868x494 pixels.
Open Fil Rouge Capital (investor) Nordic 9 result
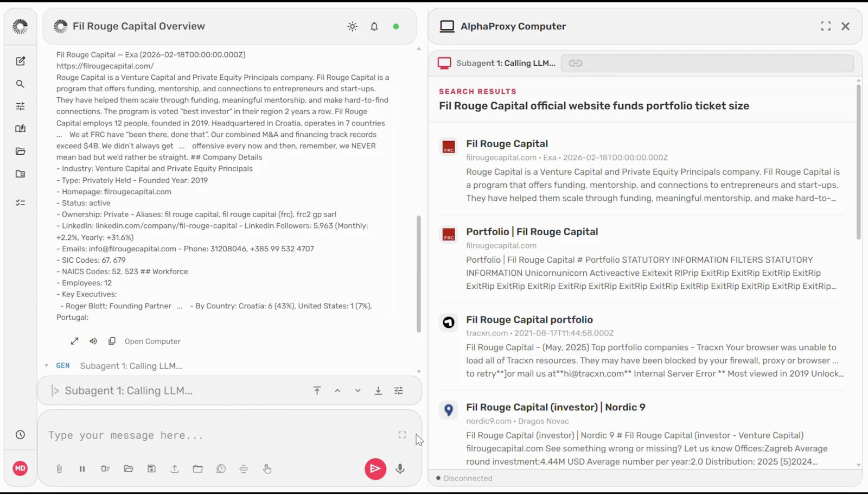click(x=556, y=407)
